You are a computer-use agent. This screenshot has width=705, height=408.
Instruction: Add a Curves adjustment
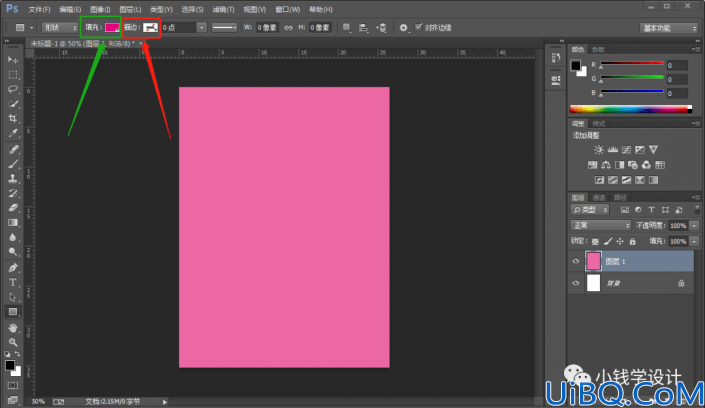[626, 150]
